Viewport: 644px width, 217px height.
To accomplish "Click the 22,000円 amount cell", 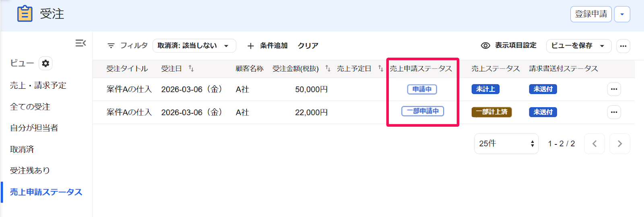I will click(311, 112).
